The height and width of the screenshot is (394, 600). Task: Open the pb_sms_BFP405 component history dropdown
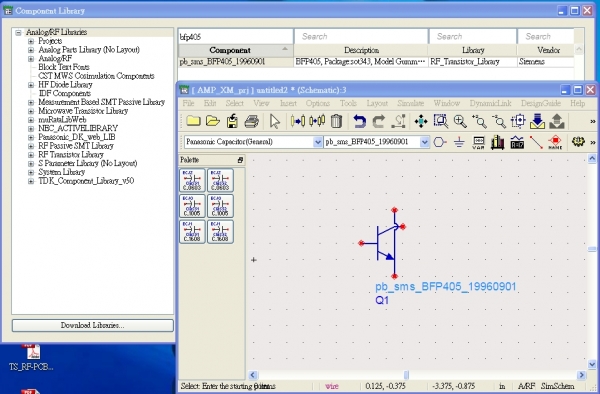[424, 142]
